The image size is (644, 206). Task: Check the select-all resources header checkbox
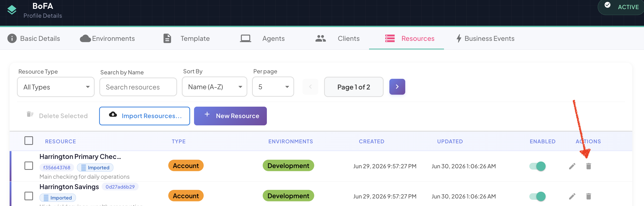[29, 140]
